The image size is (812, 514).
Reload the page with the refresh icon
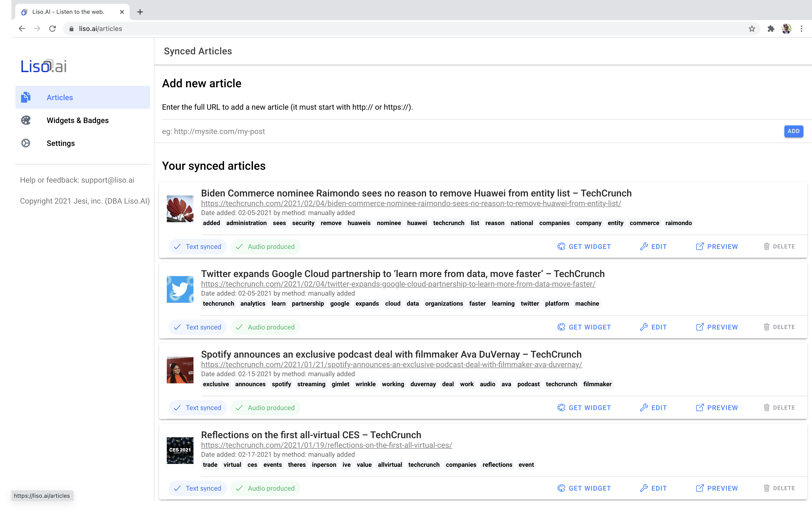(52, 29)
